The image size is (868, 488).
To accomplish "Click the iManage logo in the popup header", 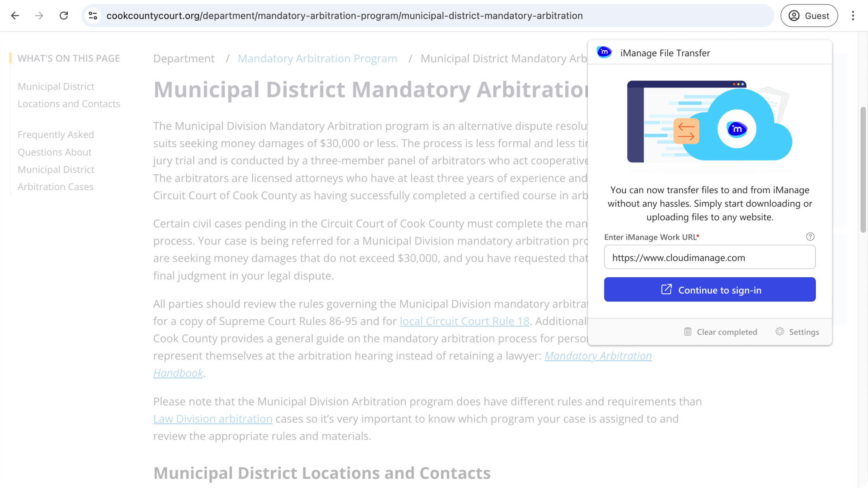I will point(604,53).
